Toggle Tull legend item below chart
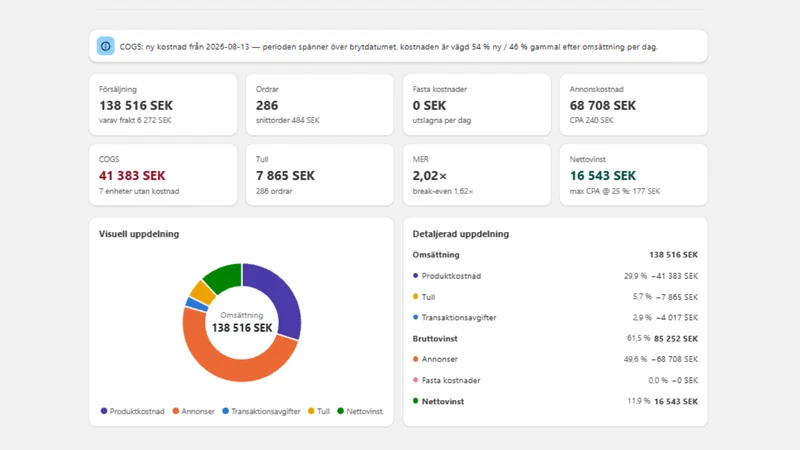Image resolution: width=800 pixels, height=450 pixels. (x=319, y=411)
